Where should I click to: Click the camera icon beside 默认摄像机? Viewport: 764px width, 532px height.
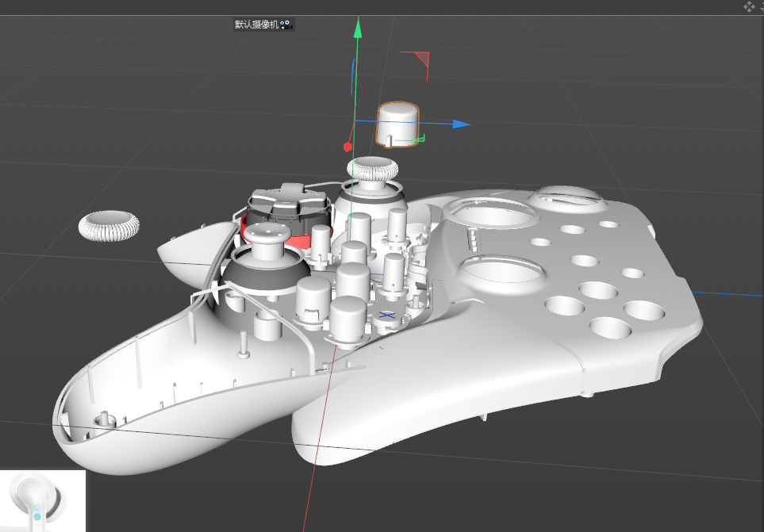point(286,25)
